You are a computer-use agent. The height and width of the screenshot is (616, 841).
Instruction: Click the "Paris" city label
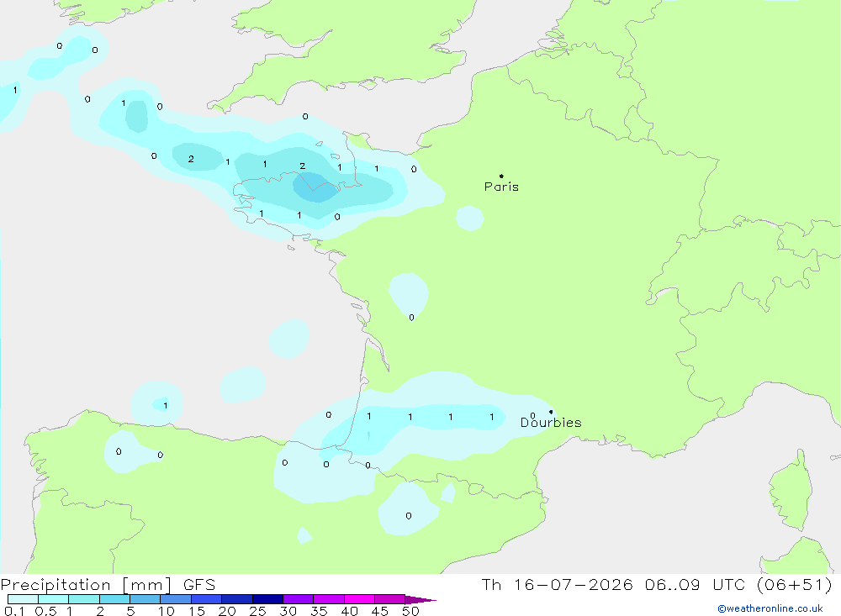(501, 187)
